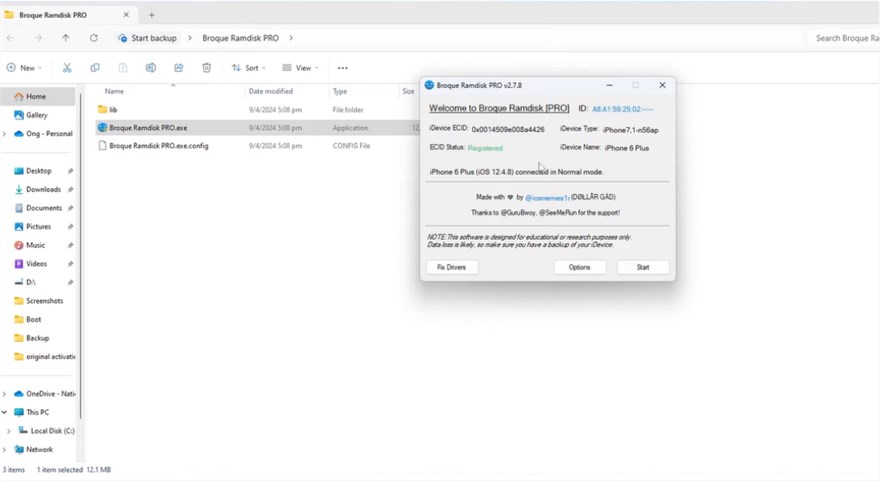880x481 pixels.
Task: Click the Share icon in toolbar
Action: [x=178, y=68]
